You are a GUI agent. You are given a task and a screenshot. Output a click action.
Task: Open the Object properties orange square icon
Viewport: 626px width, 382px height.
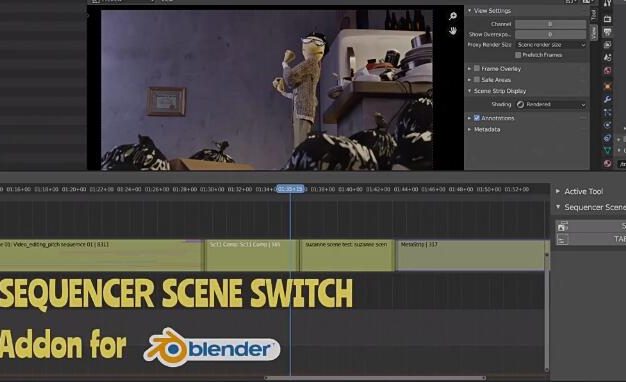click(608, 86)
